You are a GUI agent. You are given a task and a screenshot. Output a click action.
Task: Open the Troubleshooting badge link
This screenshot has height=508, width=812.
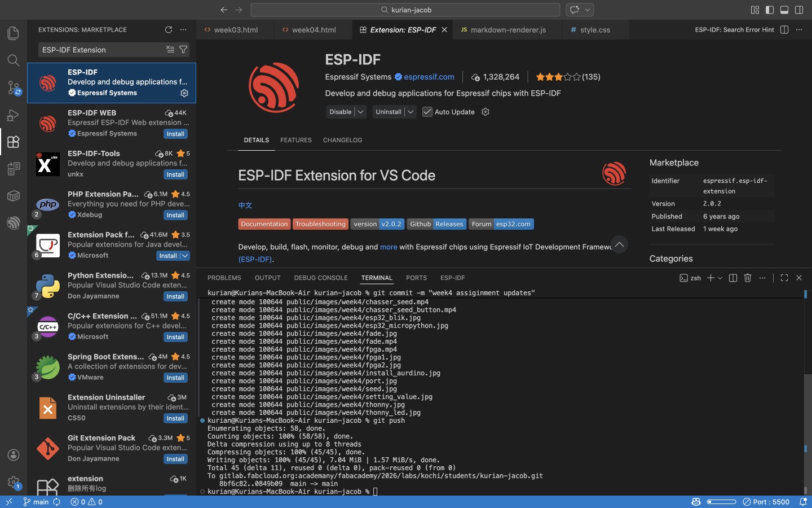(320, 224)
